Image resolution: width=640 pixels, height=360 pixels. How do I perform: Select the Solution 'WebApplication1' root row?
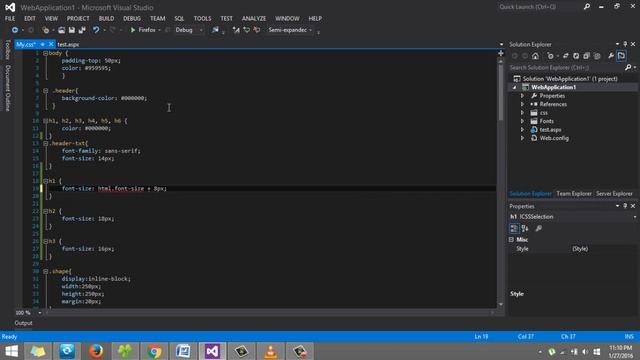tap(570, 79)
